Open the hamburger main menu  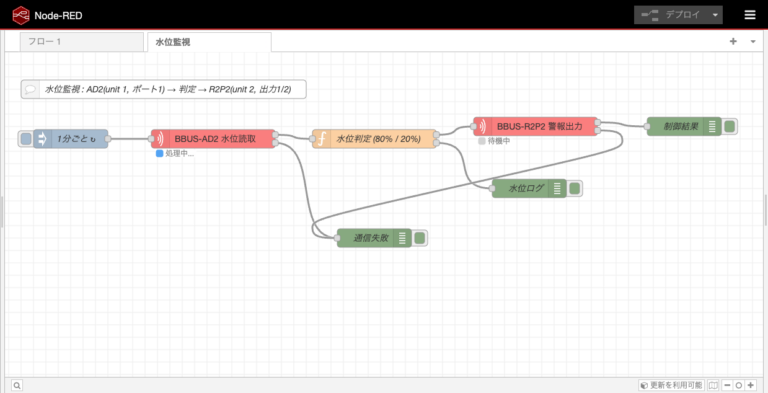(750, 15)
